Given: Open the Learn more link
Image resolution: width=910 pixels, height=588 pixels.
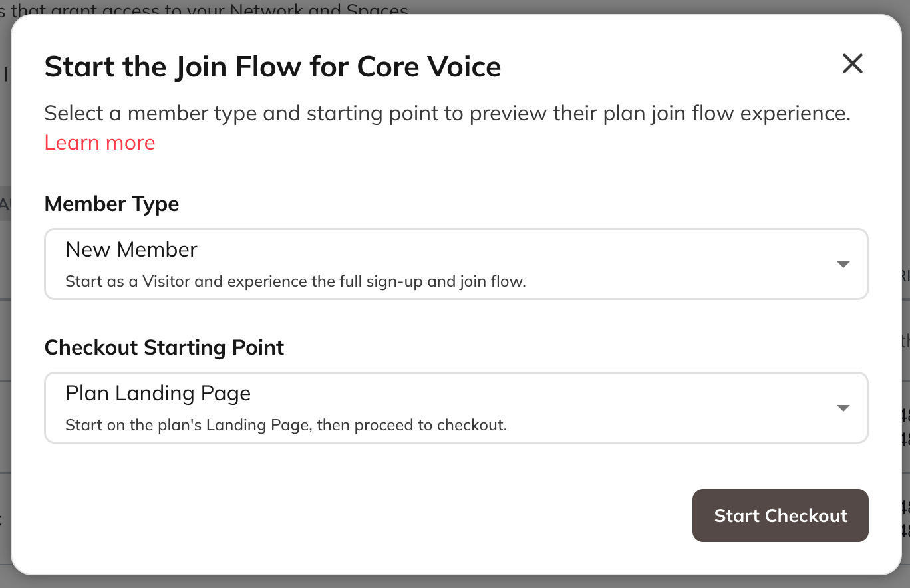Looking at the screenshot, I should click(x=100, y=142).
